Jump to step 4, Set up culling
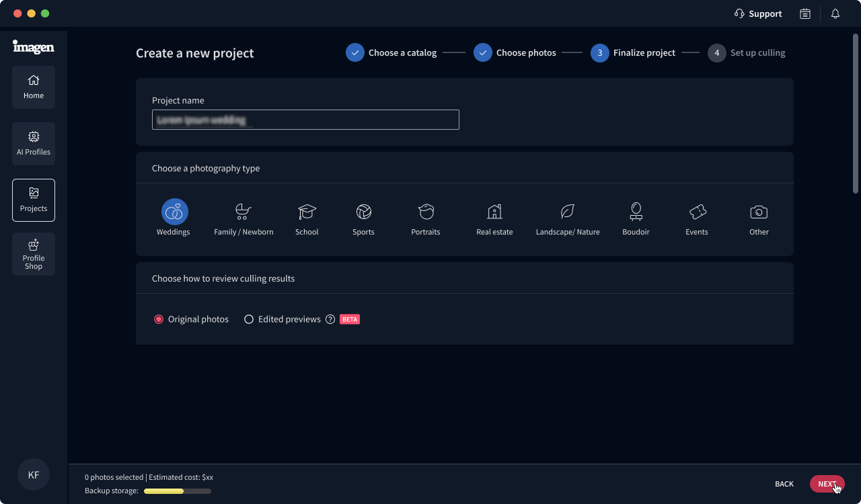 coord(747,52)
